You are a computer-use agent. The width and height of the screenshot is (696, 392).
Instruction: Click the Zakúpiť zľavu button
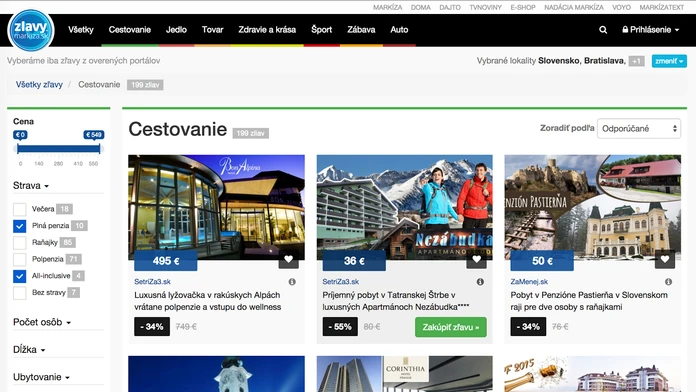pyautogui.click(x=451, y=327)
